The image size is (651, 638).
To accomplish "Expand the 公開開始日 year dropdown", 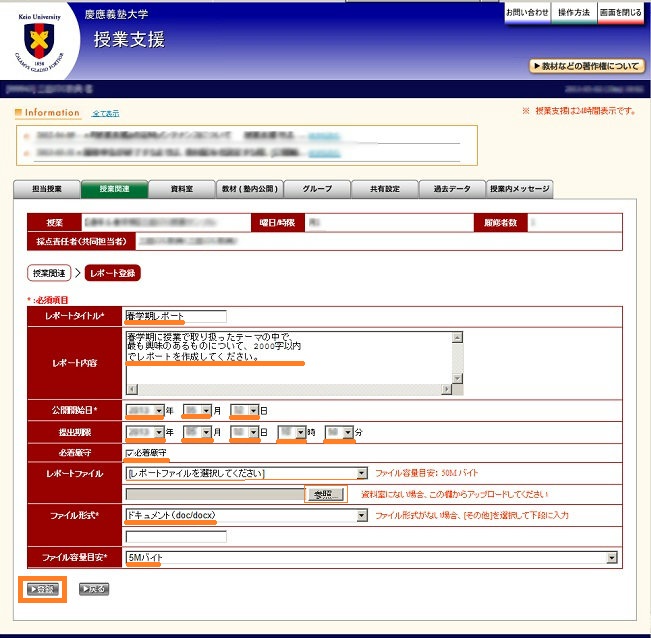I will pyautogui.click(x=158, y=410).
